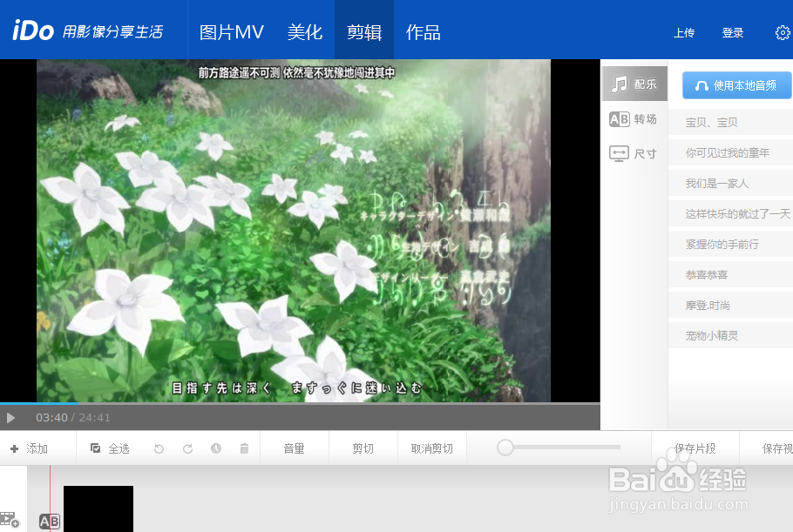Click the add video track icon
The image size is (793, 532).
point(9,519)
